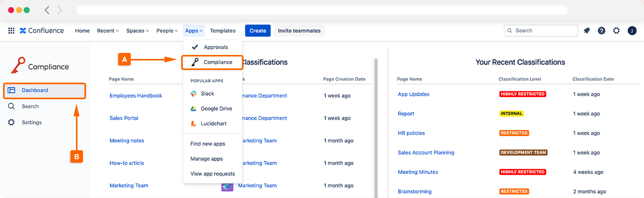Click the blue Create button

pyautogui.click(x=258, y=31)
